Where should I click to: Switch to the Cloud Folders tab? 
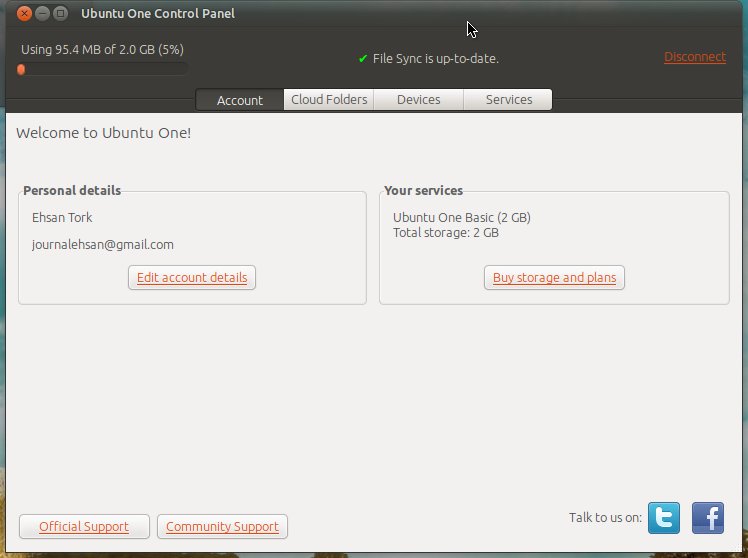coord(329,100)
